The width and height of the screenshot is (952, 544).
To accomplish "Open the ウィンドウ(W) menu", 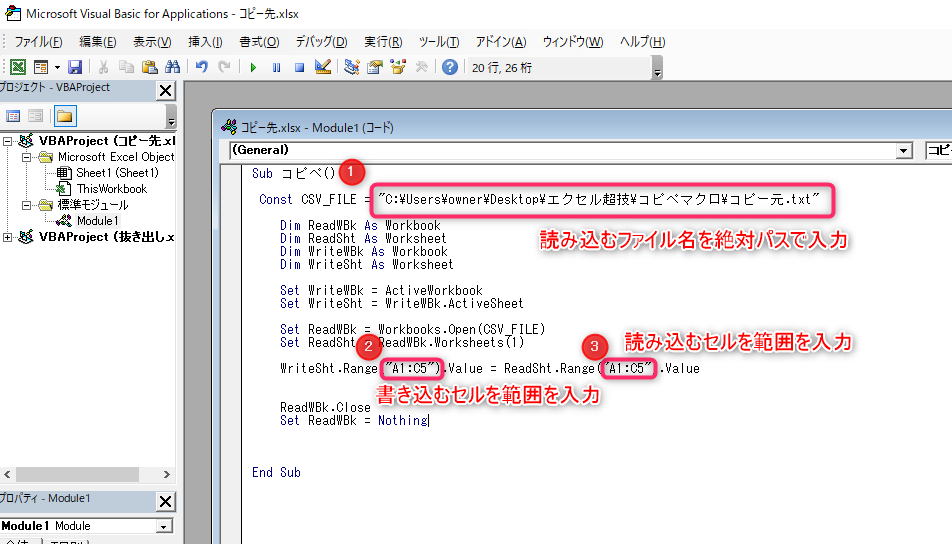I will coord(573,42).
